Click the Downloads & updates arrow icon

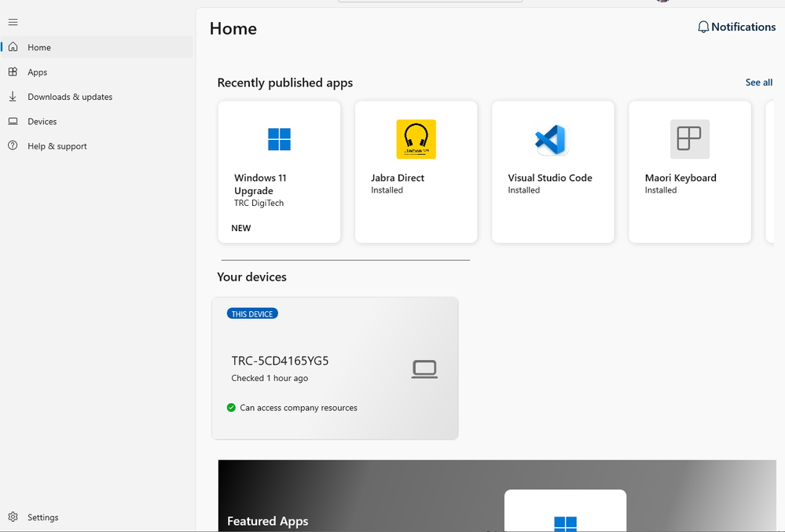click(13, 96)
